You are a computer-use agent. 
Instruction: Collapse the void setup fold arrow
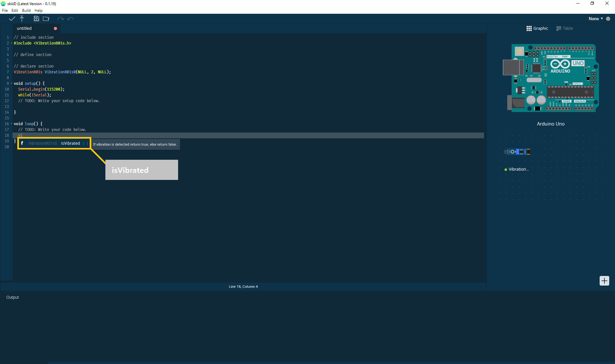pos(12,84)
